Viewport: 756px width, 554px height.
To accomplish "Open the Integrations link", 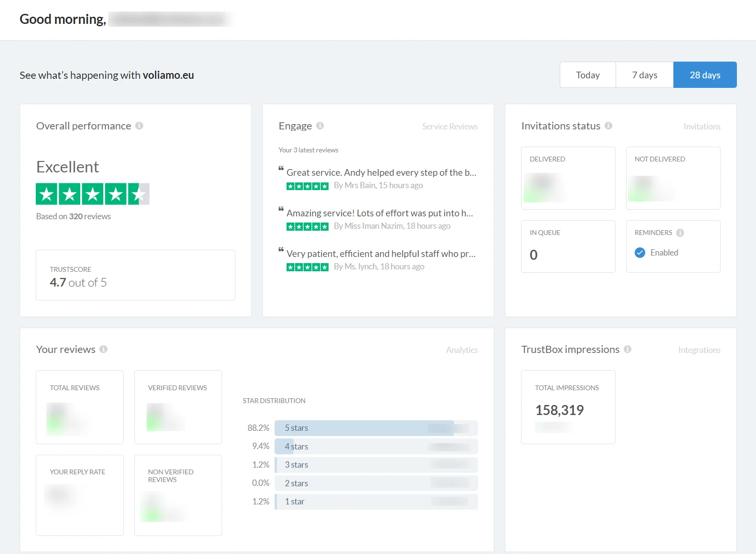I will pos(699,350).
